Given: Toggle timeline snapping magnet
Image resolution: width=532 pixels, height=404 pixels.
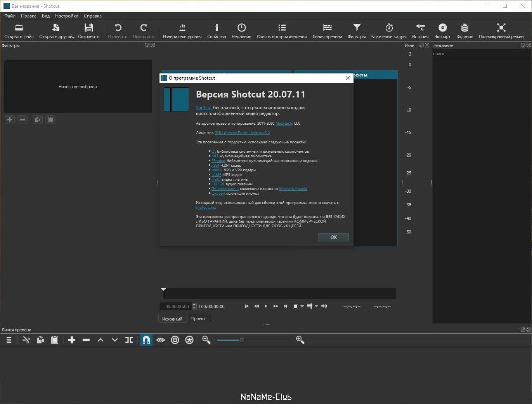Looking at the screenshot, I should point(146,340).
